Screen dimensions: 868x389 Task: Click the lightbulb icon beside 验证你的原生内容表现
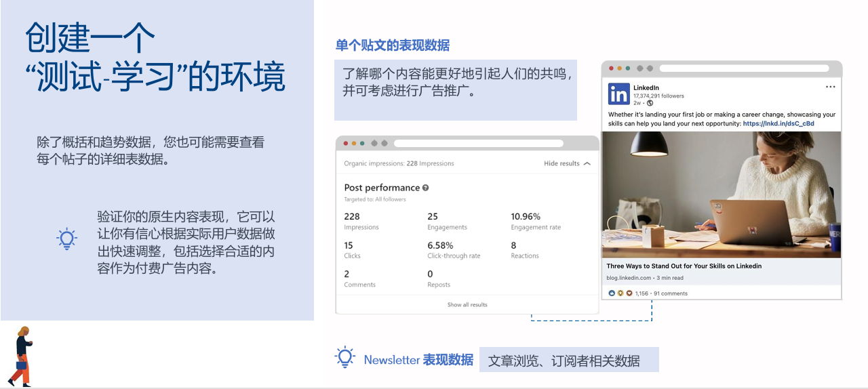click(x=66, y=239)
